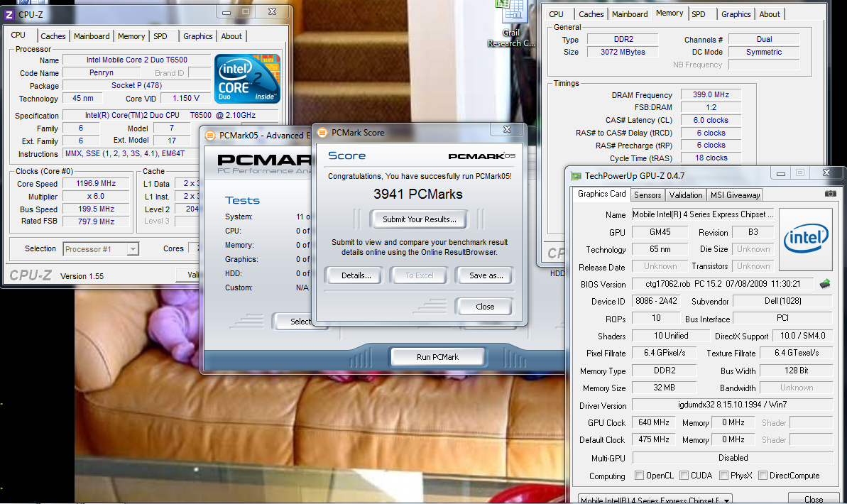Open the Processor #1 selection dropdown in CPU-Z
This screenshot has width=847, height=504.
pyautogui.click(x=133, y=249)
